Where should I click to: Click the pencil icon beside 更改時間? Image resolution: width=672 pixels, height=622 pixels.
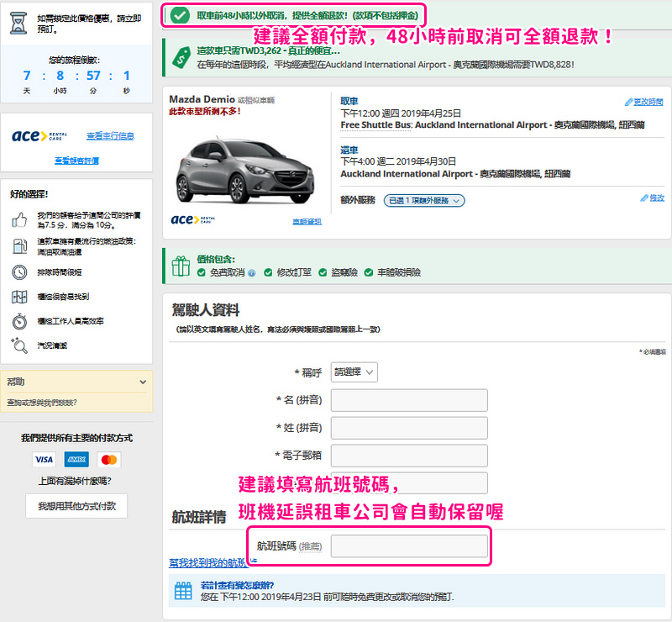point(628,102)
